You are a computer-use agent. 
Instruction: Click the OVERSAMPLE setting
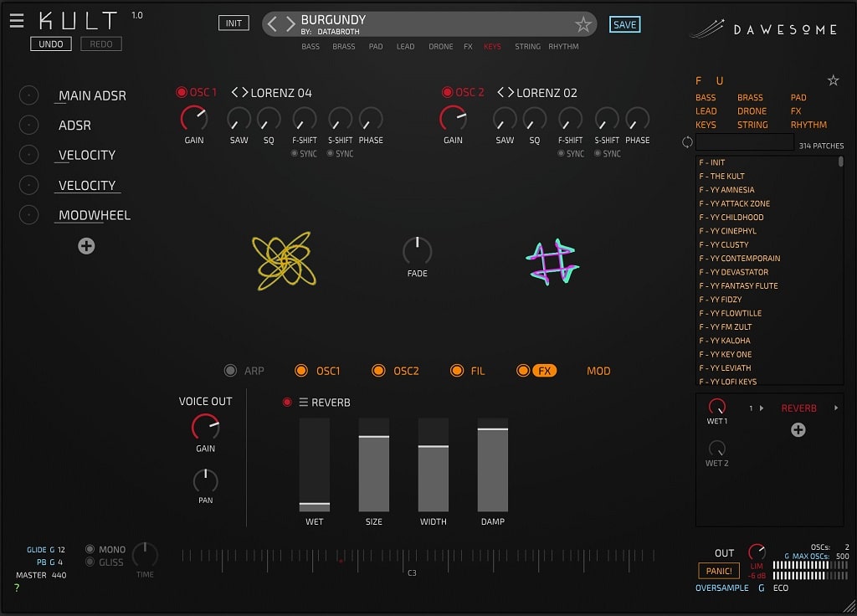click(722, 588)
